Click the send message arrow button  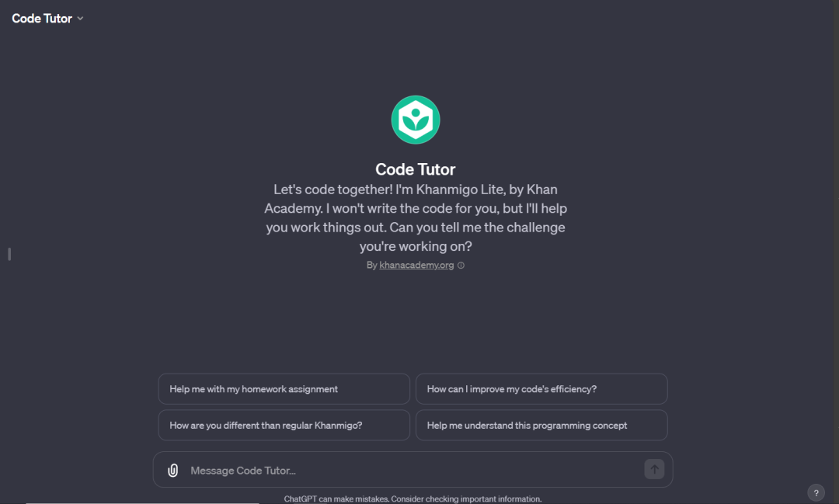click(x=654, y=469)
